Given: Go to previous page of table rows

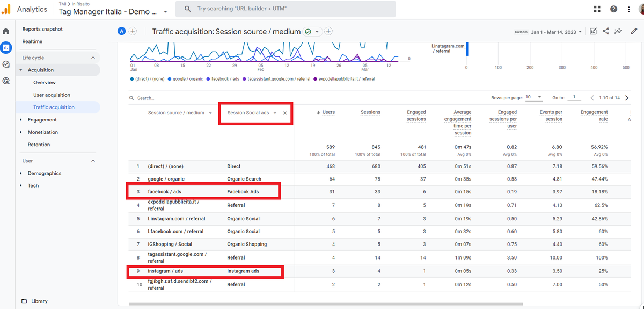Looking at the screenshot, I should [x=592, y=98].
